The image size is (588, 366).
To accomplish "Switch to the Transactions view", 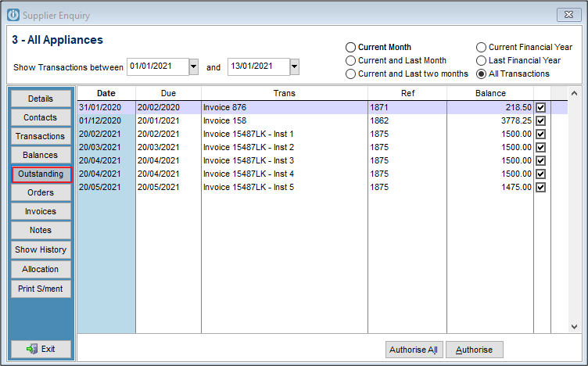I will (41, 136).
